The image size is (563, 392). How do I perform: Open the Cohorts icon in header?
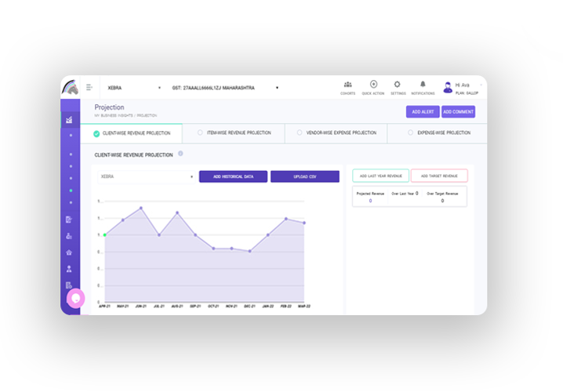coord(347,84)
